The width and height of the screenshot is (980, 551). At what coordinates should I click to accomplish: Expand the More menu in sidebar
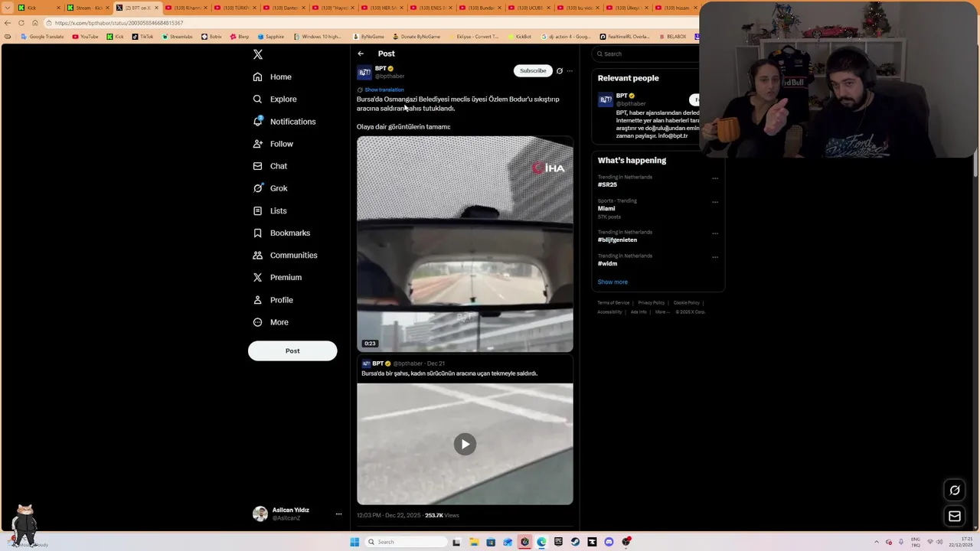[270, 322]
